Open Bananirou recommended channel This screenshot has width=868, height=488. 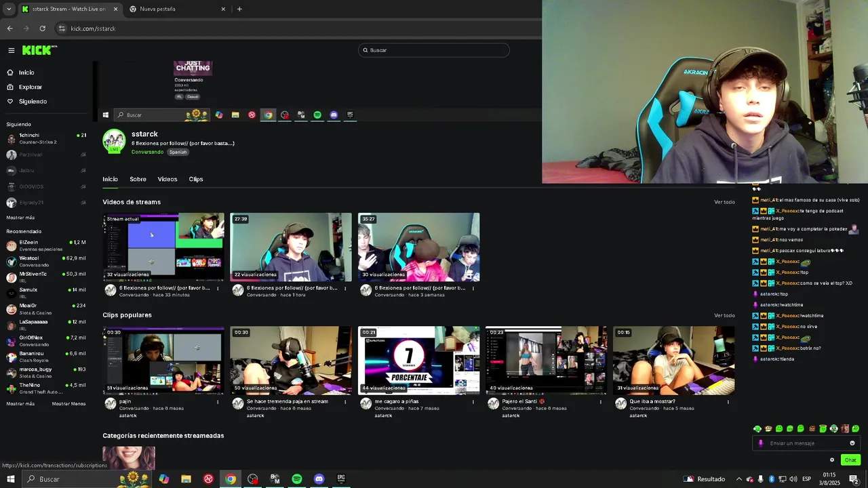click(46, 356)
